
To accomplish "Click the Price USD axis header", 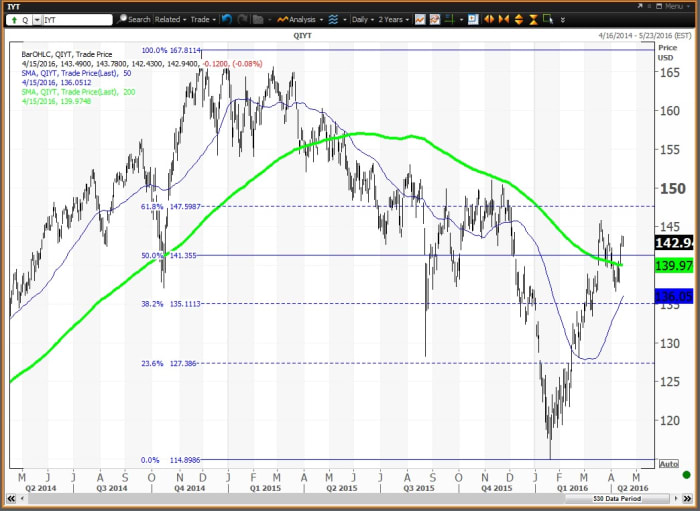I will 667,53.
